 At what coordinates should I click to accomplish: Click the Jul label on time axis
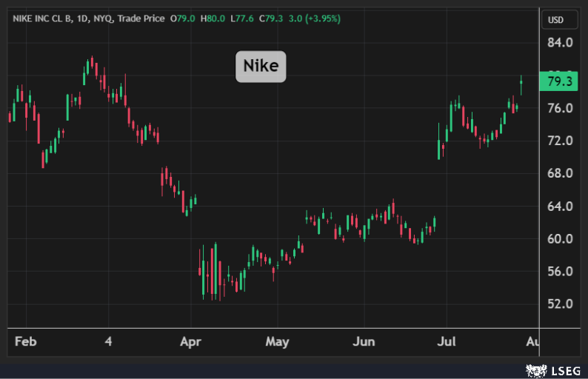[x=447, y=342]
